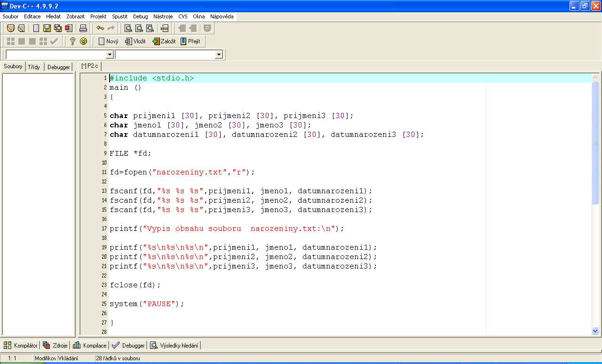Click the 'main ()' code line
602x364 pixels.
(126, 87)
